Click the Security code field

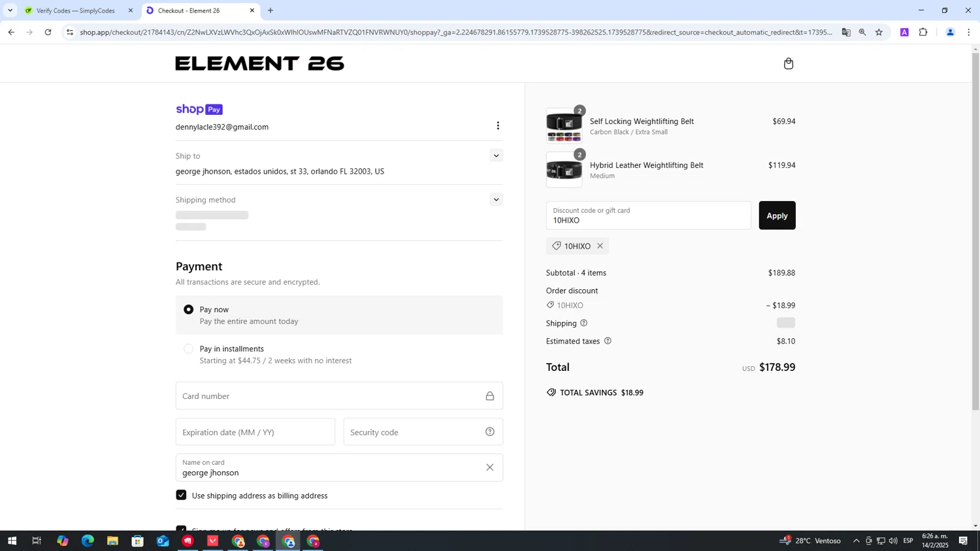coord(423,432)
